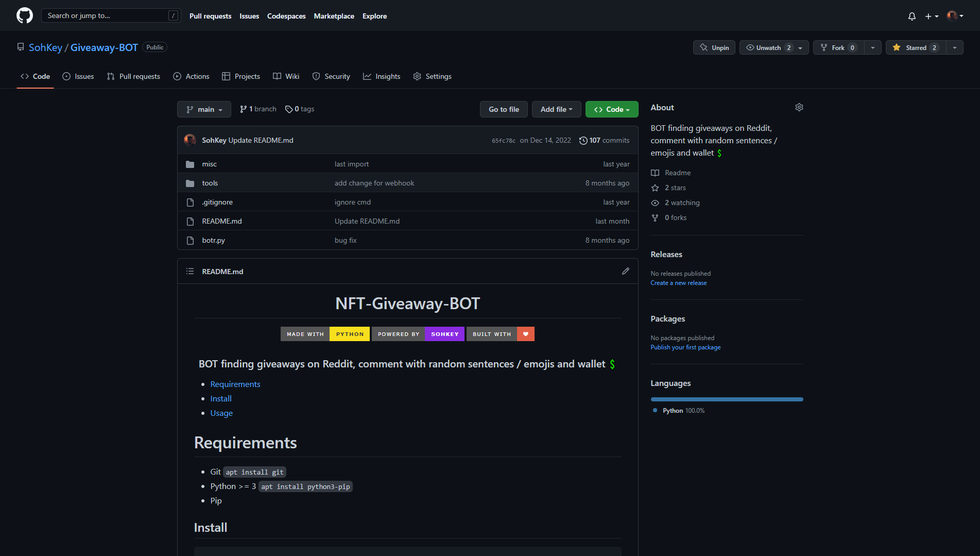This screenshot has height=556, width=980.
Task: View the 1 branch link
Action: [258, 109]
